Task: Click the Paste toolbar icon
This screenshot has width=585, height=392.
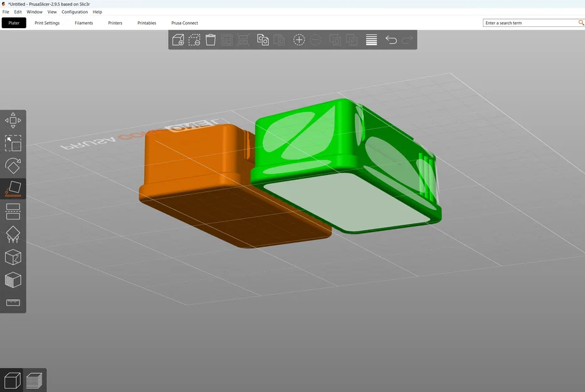Action: (279, 40)
